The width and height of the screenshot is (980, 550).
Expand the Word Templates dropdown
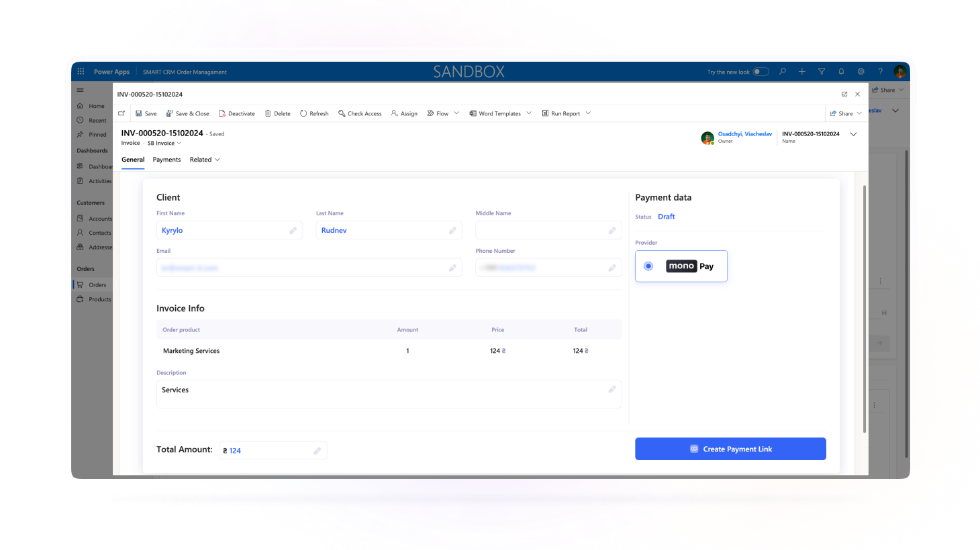pos(529,113)
